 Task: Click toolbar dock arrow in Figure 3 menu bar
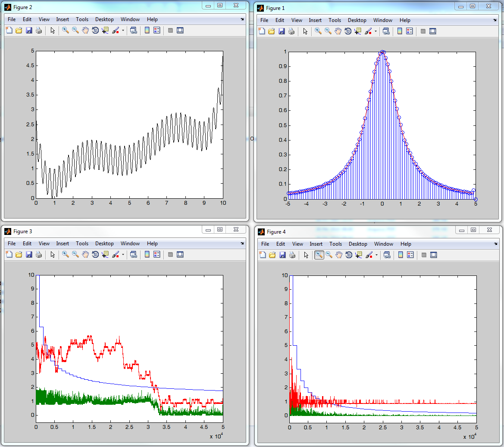pos(242,244)
